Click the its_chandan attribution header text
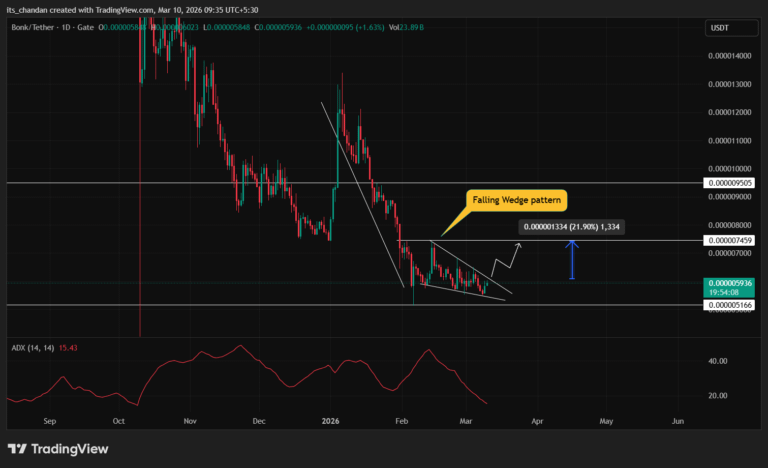Screen dimensions: 768x468 point(132,10)
